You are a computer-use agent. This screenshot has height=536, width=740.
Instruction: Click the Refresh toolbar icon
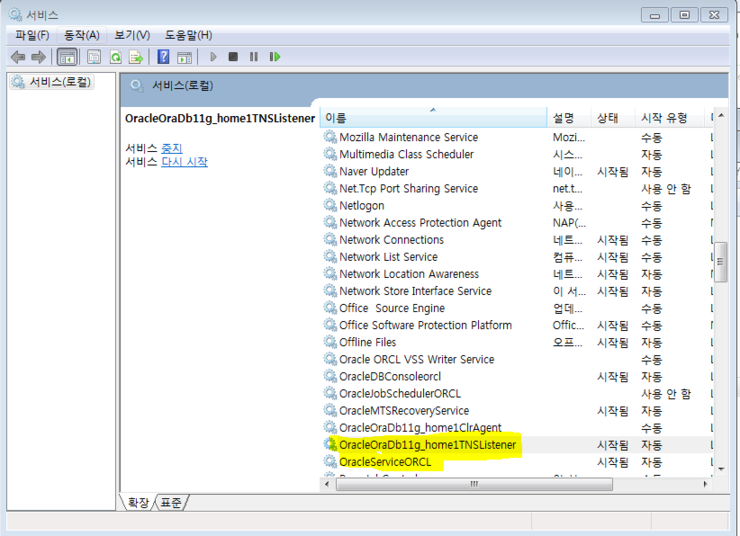coord(116,57)
